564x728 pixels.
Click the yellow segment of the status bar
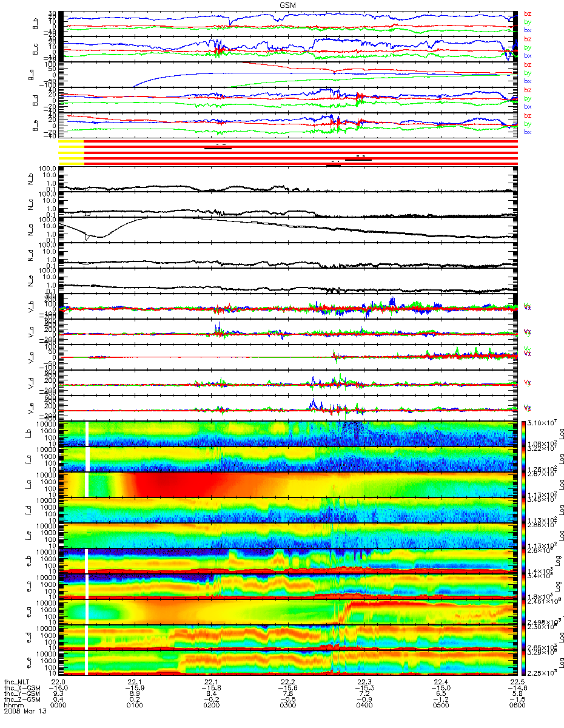pos(71,152)
